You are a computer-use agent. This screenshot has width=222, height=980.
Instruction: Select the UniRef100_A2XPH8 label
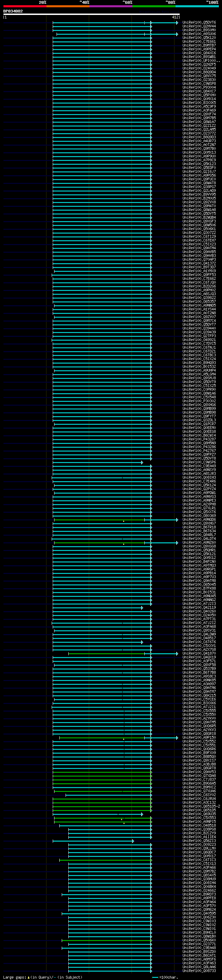[x=199, y=504]
